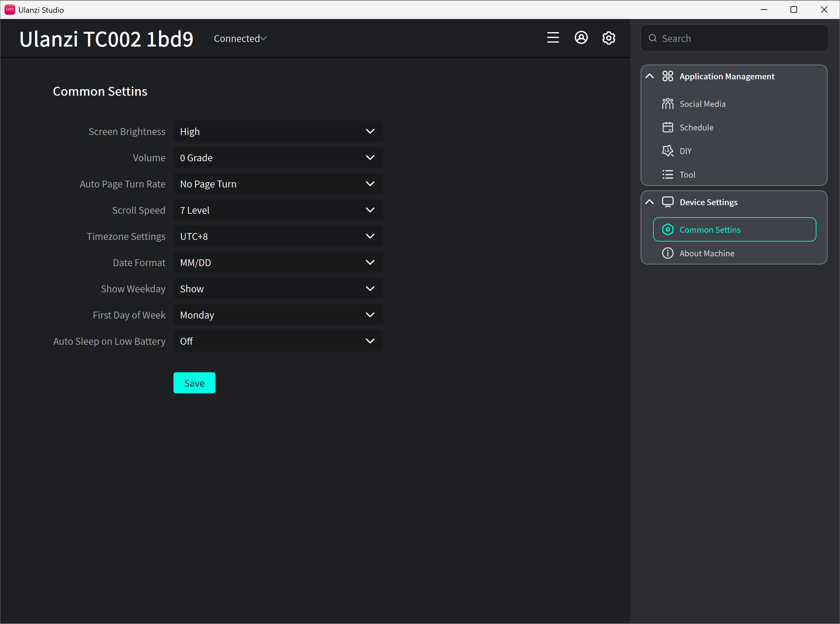This screenshot has height=624, width=840.
Task: Open the Tool sidebar item
Action: [734, 174]
